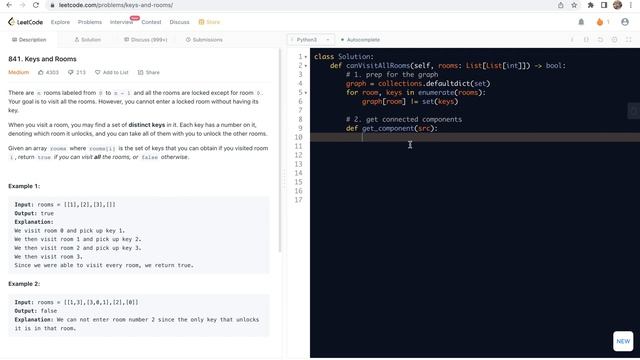This screenshot has width=640, height=360.
Task: Click the streak flame icon
Action: coord(600,22)
